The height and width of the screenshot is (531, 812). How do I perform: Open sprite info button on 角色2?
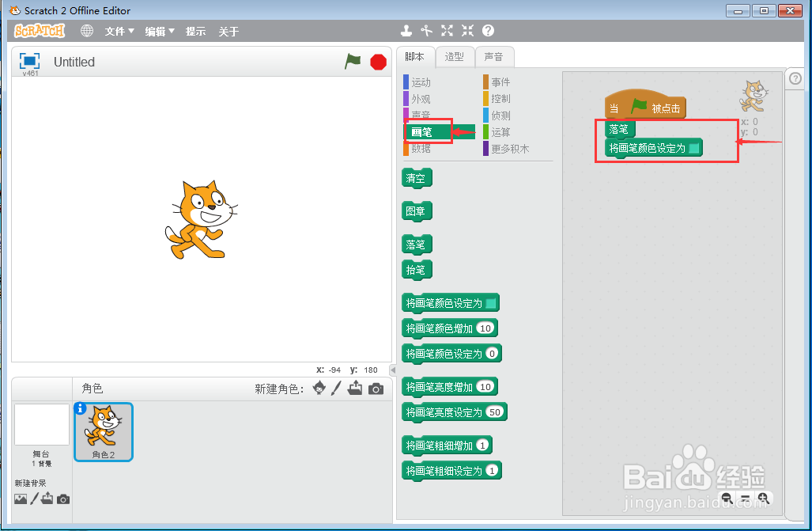click(81, 408)
